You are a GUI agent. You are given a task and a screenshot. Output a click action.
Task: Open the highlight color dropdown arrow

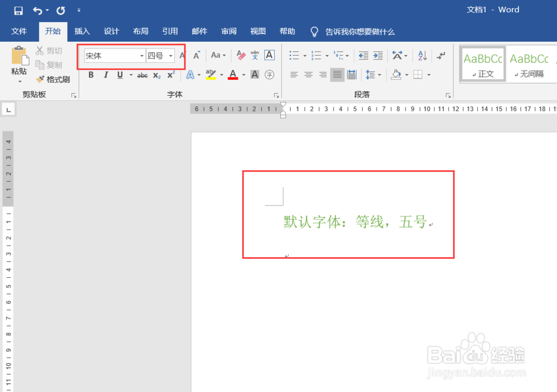tap(221, 75)
